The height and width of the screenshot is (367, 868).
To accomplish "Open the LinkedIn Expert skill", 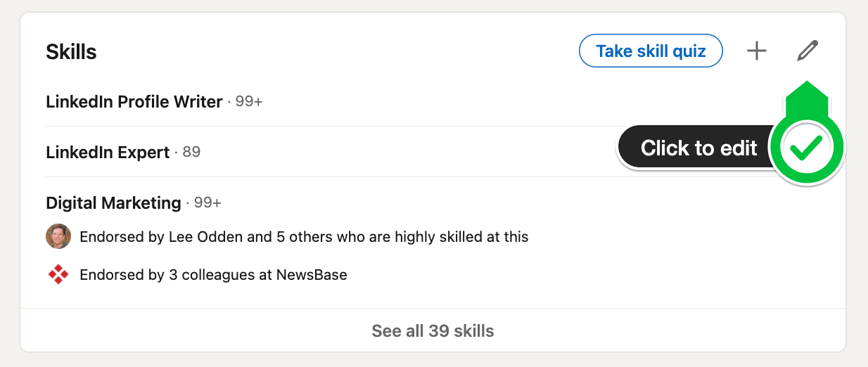I will [x=108, y=152].
